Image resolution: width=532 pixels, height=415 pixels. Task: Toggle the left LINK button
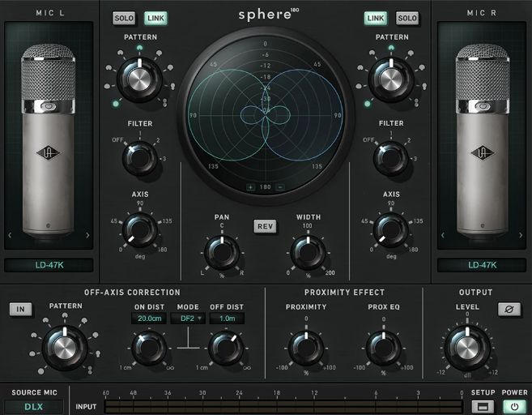(155, 18)
